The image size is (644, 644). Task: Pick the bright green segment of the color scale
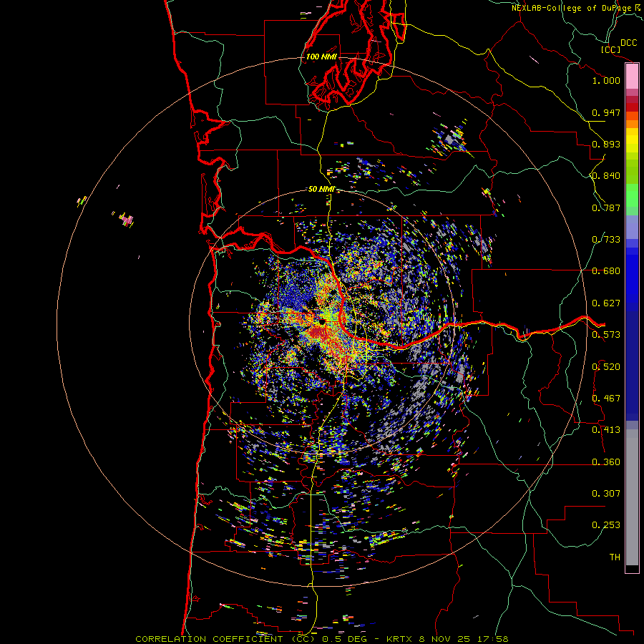(x=632, y=195)
